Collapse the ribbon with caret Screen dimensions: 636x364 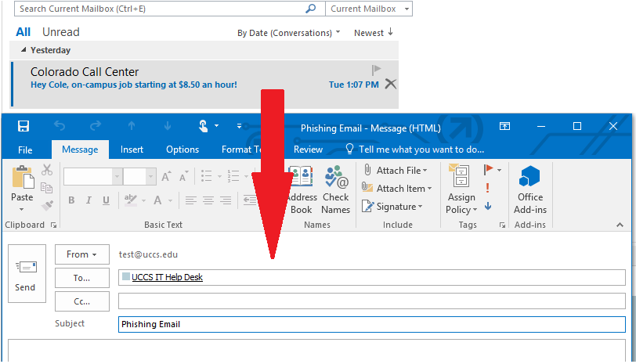coord(620,225)
